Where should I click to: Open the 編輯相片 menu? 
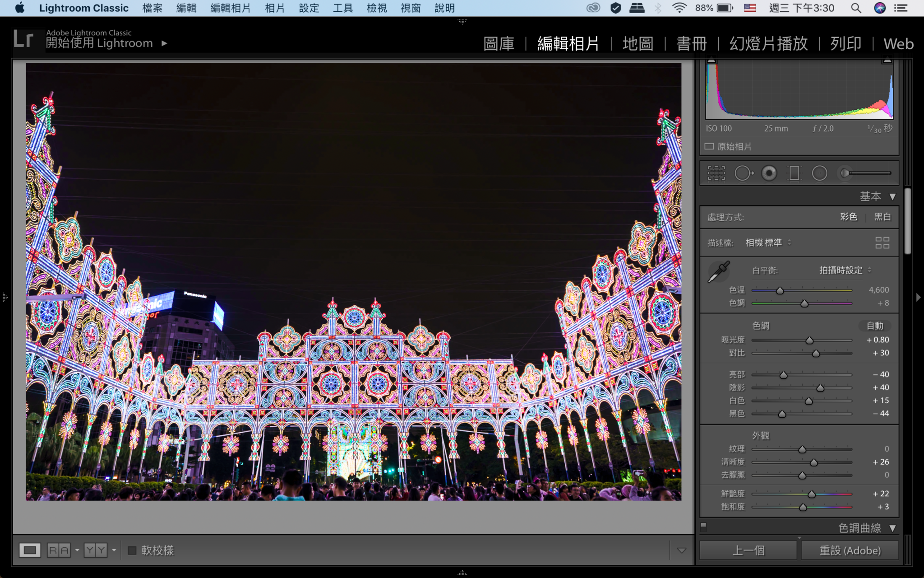click(230, 8)
